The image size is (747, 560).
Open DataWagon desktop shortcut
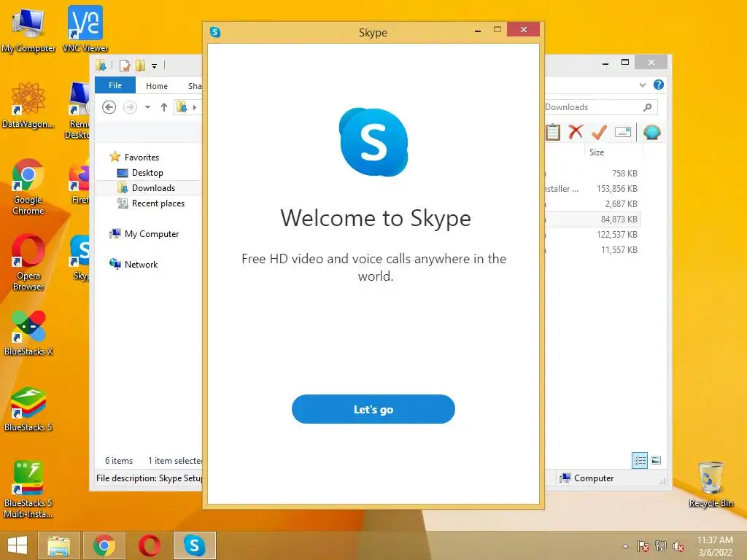[28, 105]
